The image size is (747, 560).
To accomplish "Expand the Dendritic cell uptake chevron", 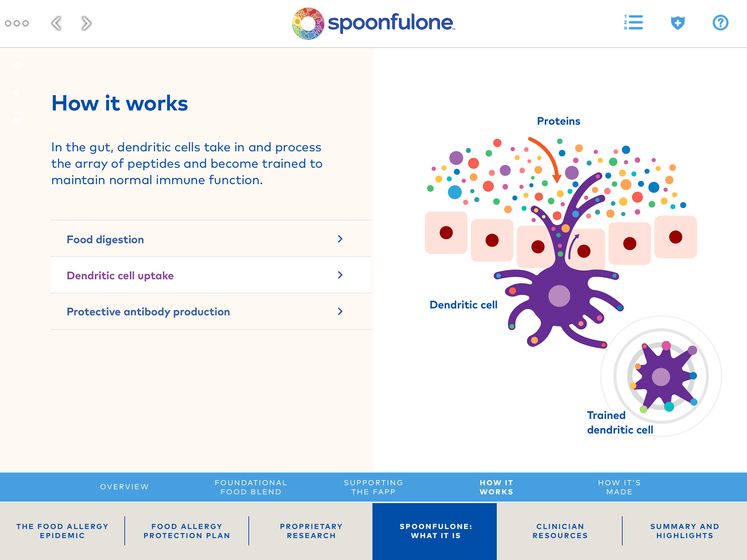I will pyautogui.click(x=340, y=275).
